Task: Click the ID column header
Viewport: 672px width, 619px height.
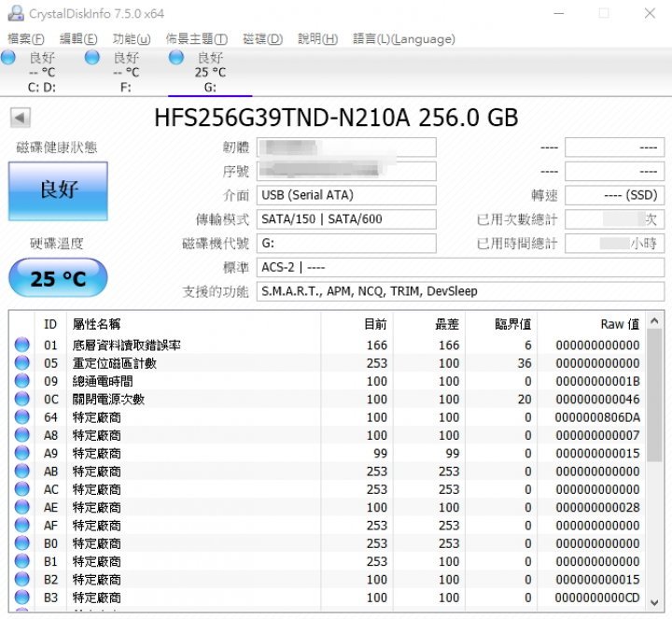Action: pos(50,324)
